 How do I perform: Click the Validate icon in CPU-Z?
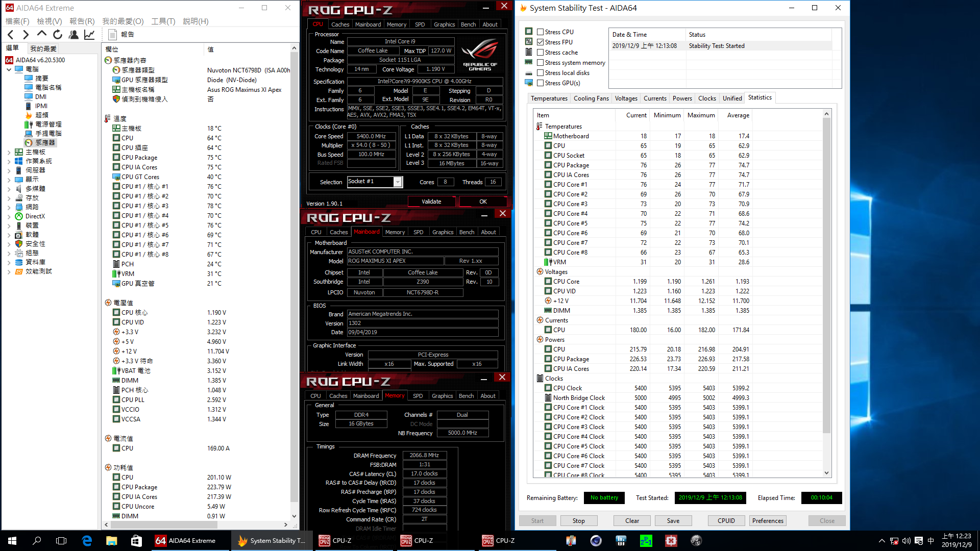(x=431, y=201)
